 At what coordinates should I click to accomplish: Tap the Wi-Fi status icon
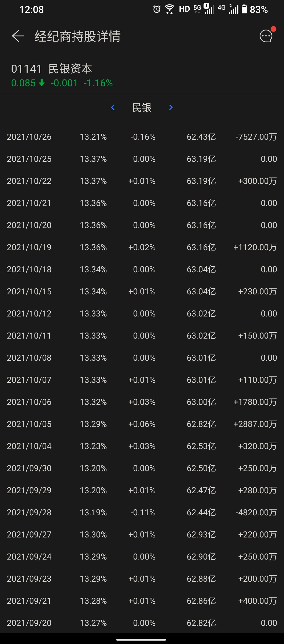pos(170,9)
